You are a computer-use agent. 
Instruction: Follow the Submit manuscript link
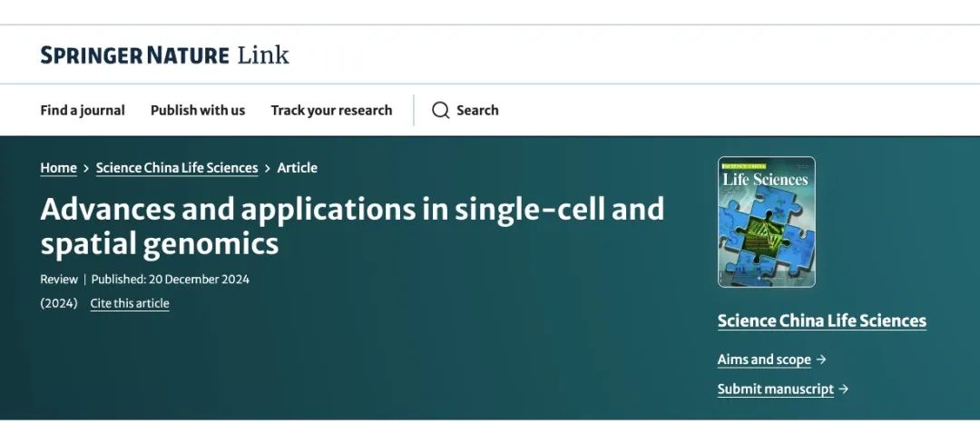click(776, 389)
